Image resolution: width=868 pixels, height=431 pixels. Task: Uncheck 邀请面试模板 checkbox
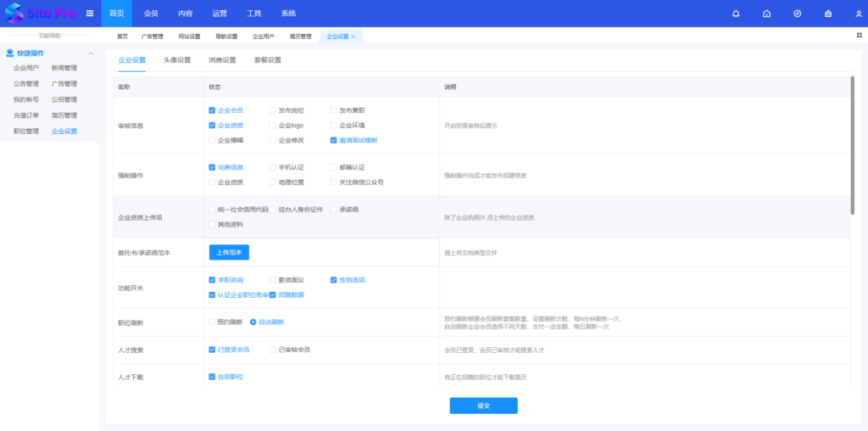click(x=333, y=140)
